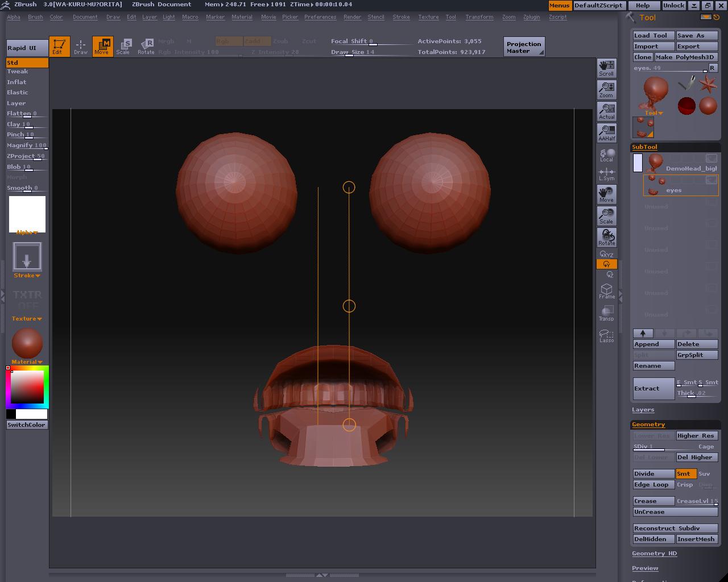Image resolution: width=728 pixels, height=582 pixels.
Task: Click the AAHalf view icon
Action: point(606,132)
